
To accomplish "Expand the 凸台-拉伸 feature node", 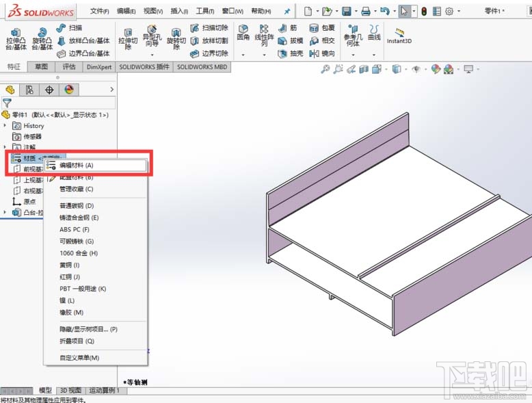I will click(x=5, y=212).
